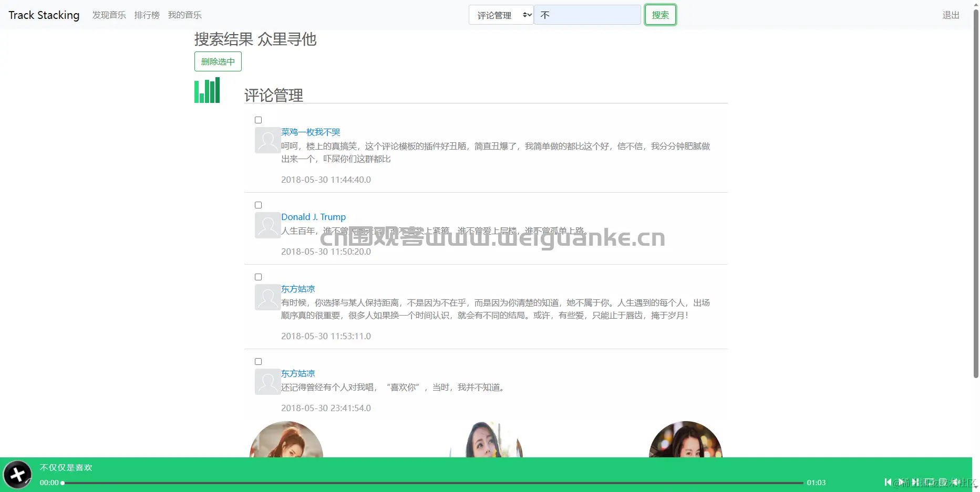
Task: Open 我的音乐 in the navbar
Action: pyautogui.click(x=185, y=15)
